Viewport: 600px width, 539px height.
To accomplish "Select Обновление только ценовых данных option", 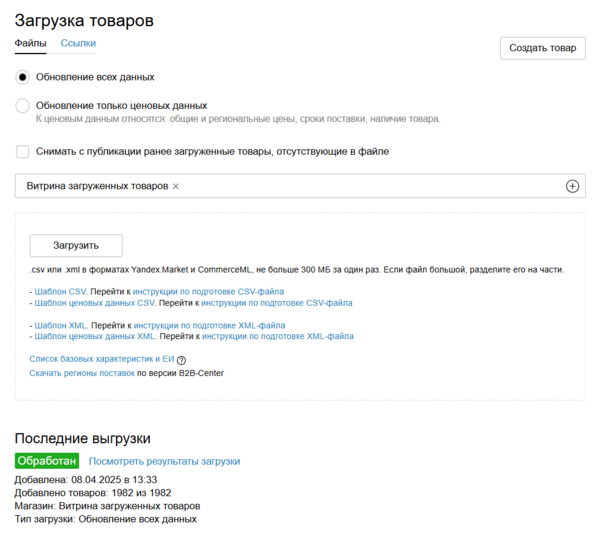I will 23,105.
